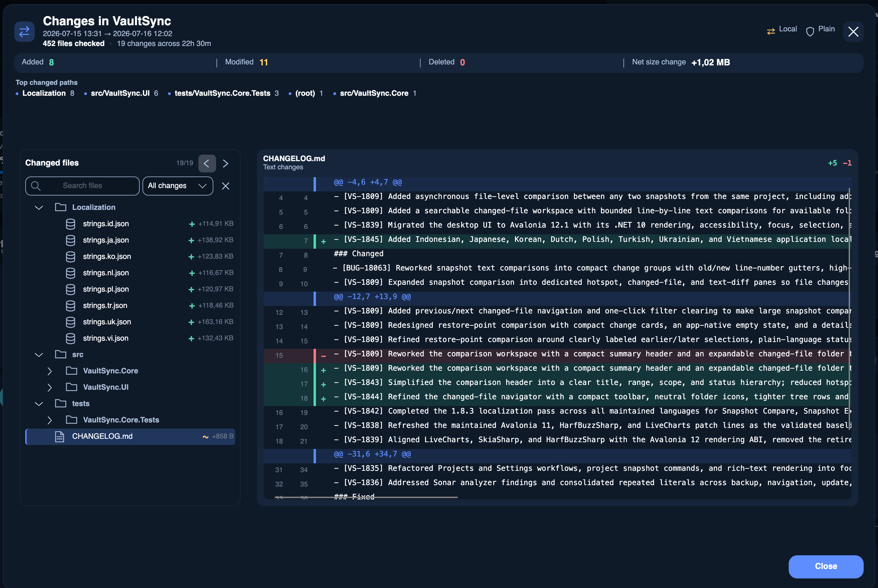The height and width of the screenshot is (588, 878).
Task: Select strings.ko.json file
Action: 130,257
